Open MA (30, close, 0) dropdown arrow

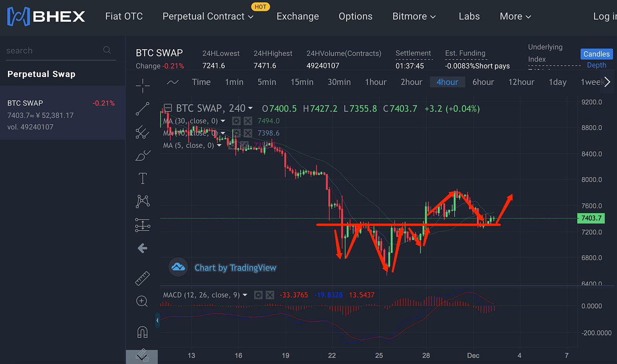223,121
